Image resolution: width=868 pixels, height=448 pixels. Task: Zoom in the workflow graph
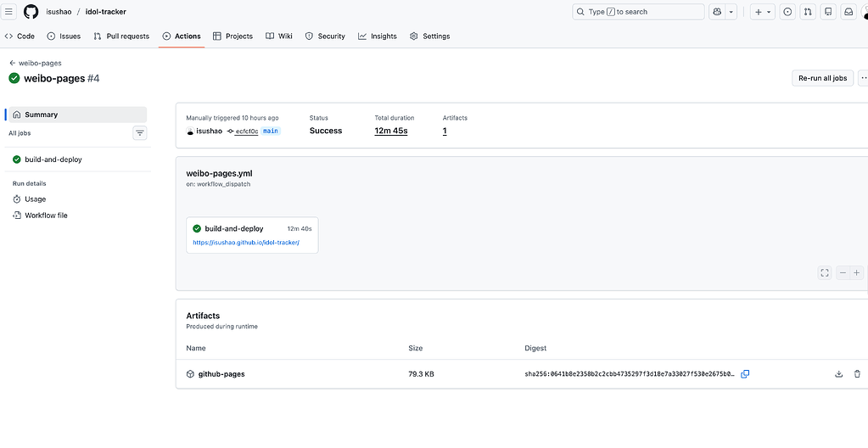[x=856, y=272]
